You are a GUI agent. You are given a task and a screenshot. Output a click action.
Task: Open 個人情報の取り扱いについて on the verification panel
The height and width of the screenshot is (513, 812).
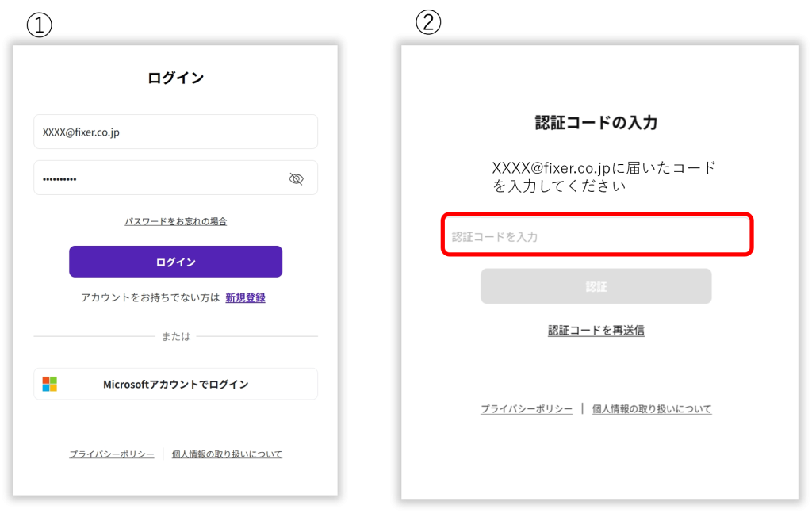[652, 409]
